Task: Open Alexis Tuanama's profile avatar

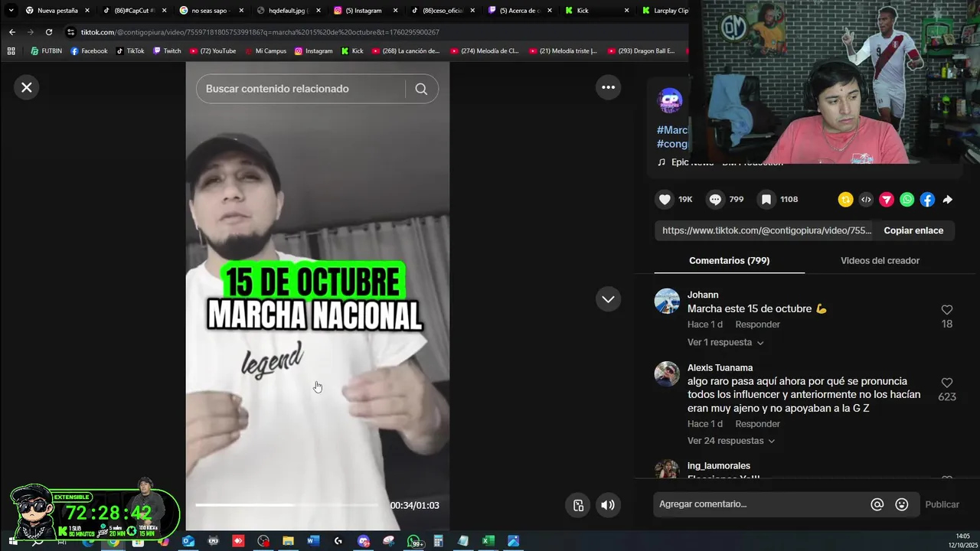Action: [x=667, y=373]
